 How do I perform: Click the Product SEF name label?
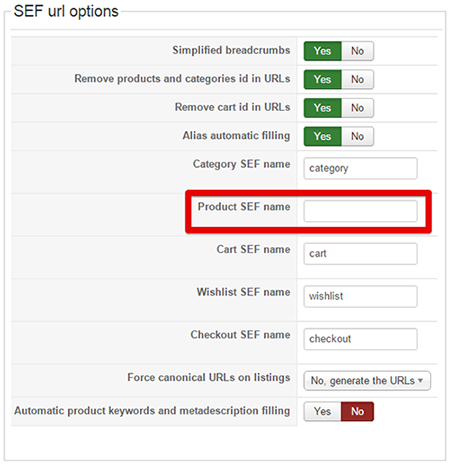click(x=244, y=207)
